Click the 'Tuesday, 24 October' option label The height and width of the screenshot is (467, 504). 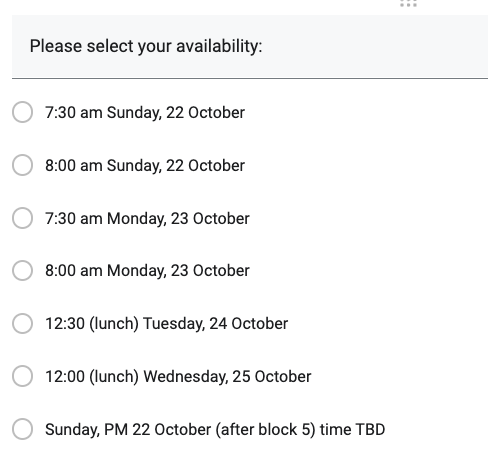click(216, 324)
